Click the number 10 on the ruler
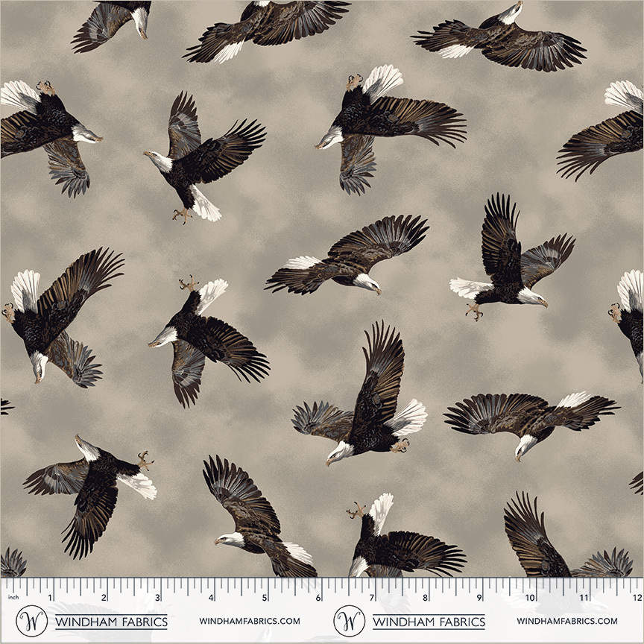This screenshot has width=644, height=644. tap(530, 598)
